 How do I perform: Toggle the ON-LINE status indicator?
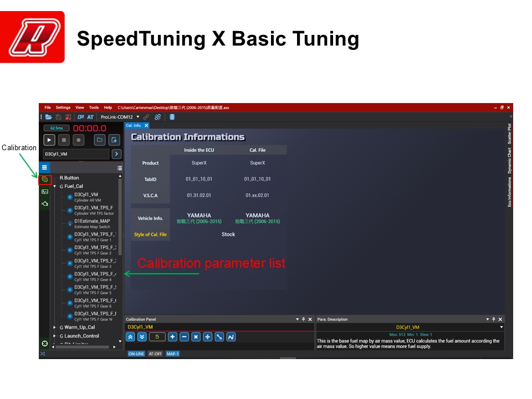point(136,354)
